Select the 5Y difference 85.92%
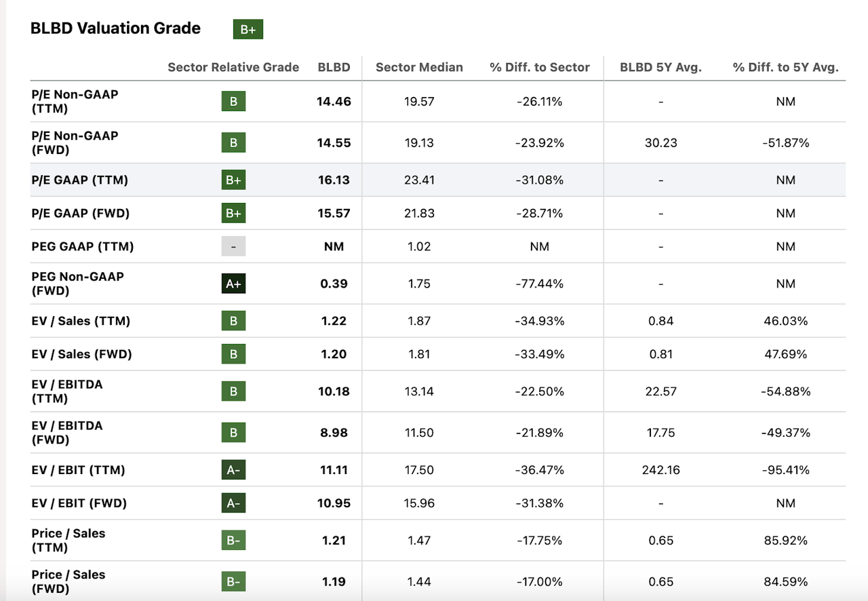Viewport: 868px width, 601px height. point(786,541)
